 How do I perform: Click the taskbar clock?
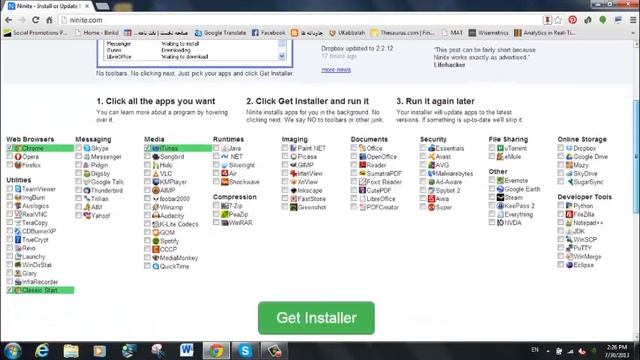616,351
